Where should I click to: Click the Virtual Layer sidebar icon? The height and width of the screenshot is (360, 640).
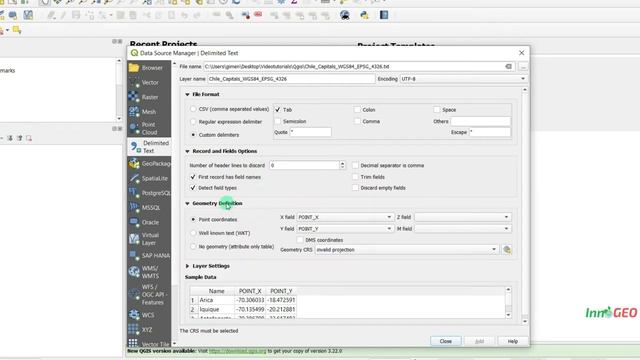[134, 239]
